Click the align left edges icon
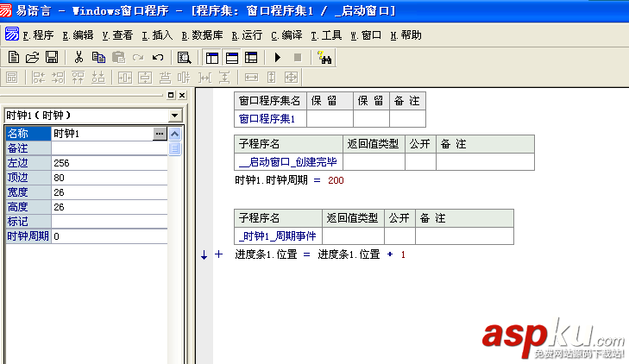 (39, 78)
